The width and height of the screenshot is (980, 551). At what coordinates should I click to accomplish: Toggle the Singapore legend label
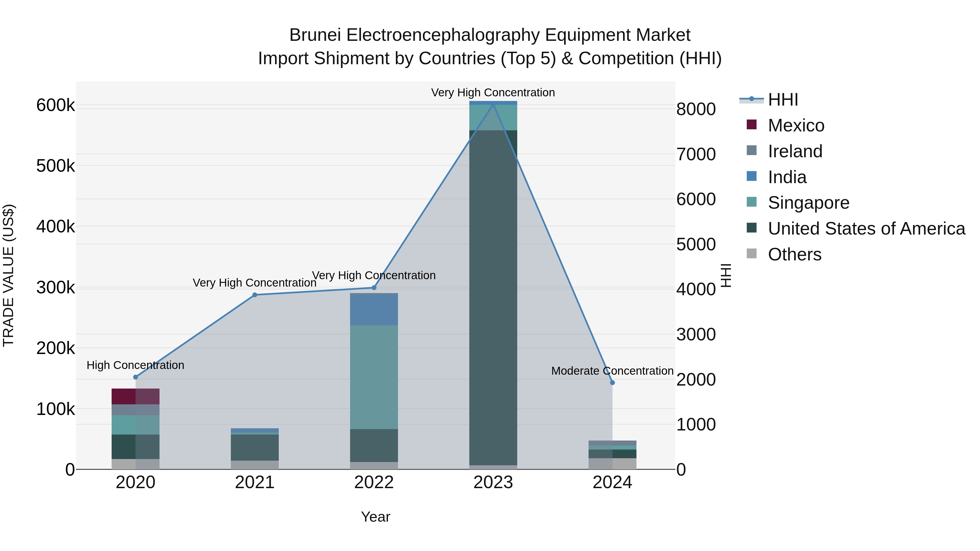pyautogui.click(x=808, y=202)
